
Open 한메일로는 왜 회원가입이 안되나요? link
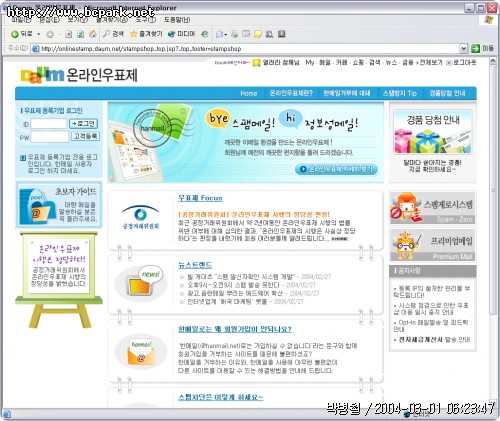(235, 329)
